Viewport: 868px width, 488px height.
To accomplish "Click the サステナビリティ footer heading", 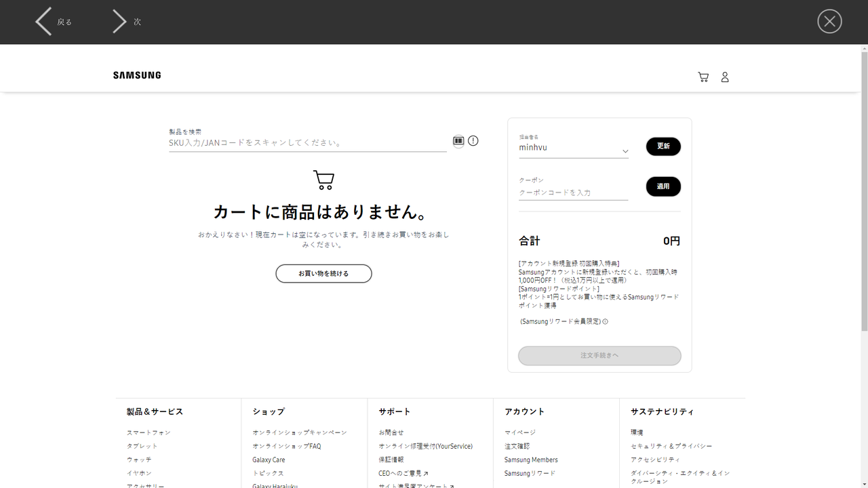I will [663, 411].
